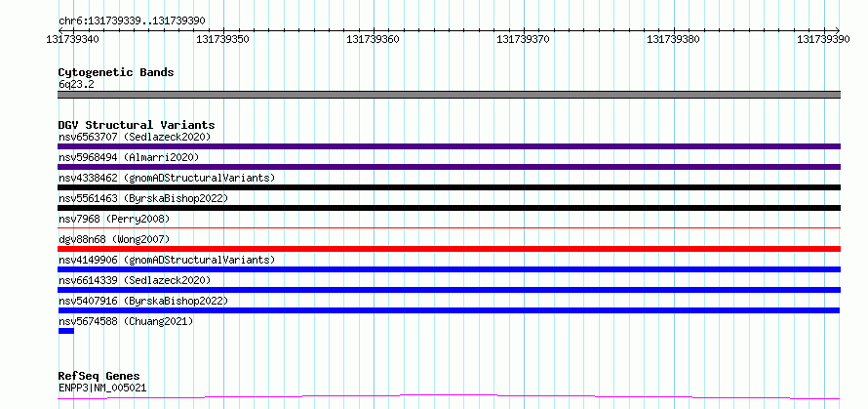This screenshot has width=868, height=409.
Task: Open variant nsv5561463 (ByrskaBishop2022) label
Action: click(x=142, y=198)
